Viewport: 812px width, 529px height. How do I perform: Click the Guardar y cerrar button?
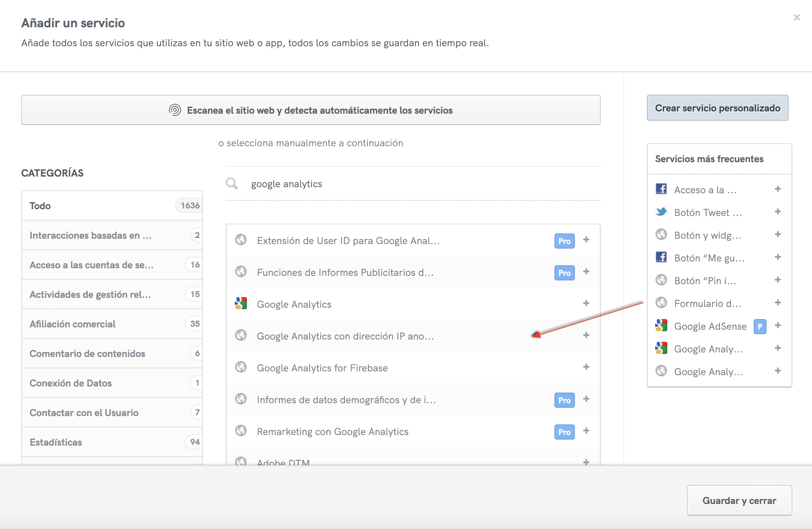[x=739, y=500]
